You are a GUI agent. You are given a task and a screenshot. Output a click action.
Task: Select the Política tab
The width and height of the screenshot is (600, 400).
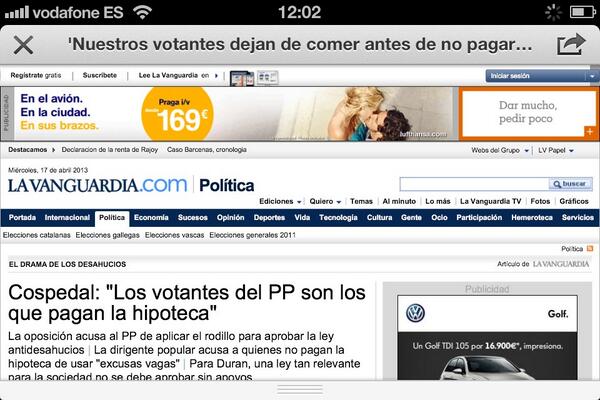[112, 218]
